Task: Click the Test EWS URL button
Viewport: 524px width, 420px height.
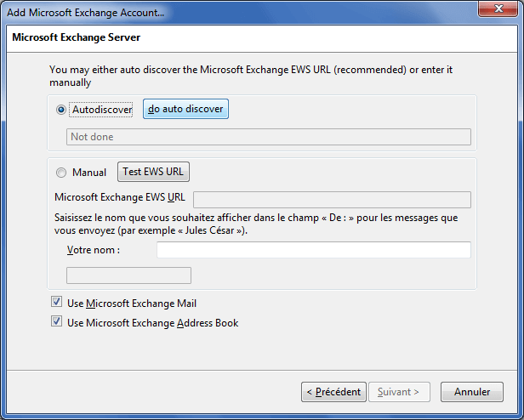Action: [153, 172]
